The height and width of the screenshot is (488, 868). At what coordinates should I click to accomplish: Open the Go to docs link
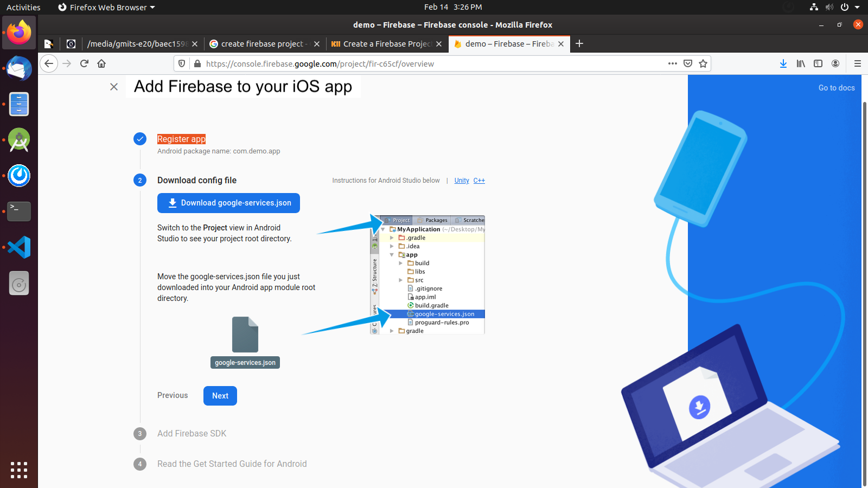click(837, 88)
